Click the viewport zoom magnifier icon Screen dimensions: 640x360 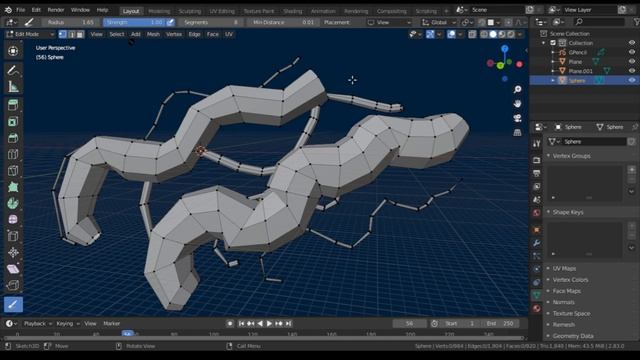click(517, 89)
